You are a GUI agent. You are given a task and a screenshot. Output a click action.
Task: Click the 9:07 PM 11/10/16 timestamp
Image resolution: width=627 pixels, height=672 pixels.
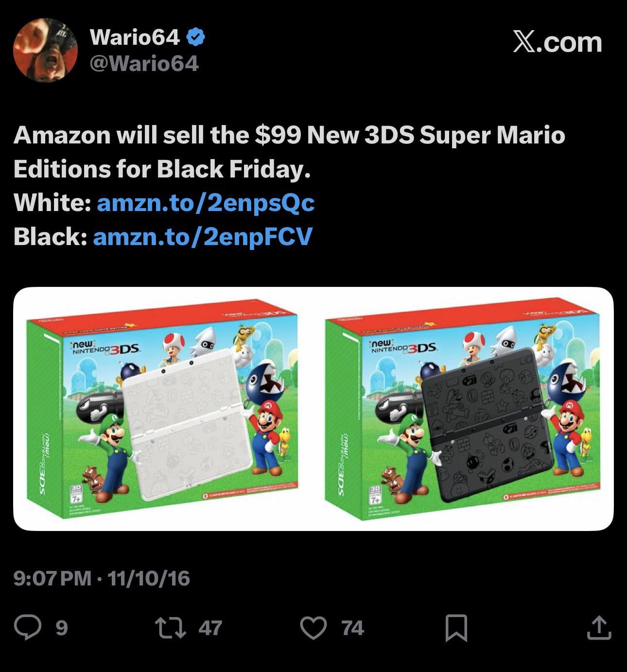click(102, 578)
